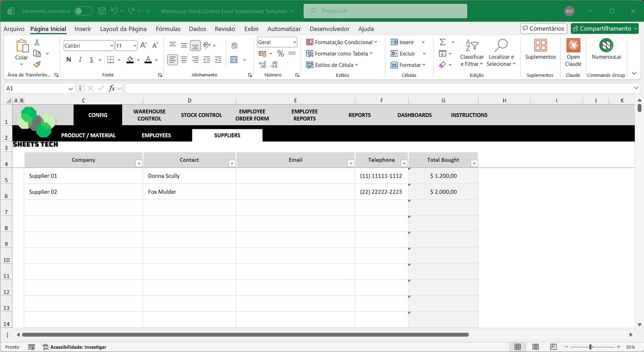Click the Cut scissors icon
Image resolution: width=644 pixels, height=352 pixels.
coord(37,42)
